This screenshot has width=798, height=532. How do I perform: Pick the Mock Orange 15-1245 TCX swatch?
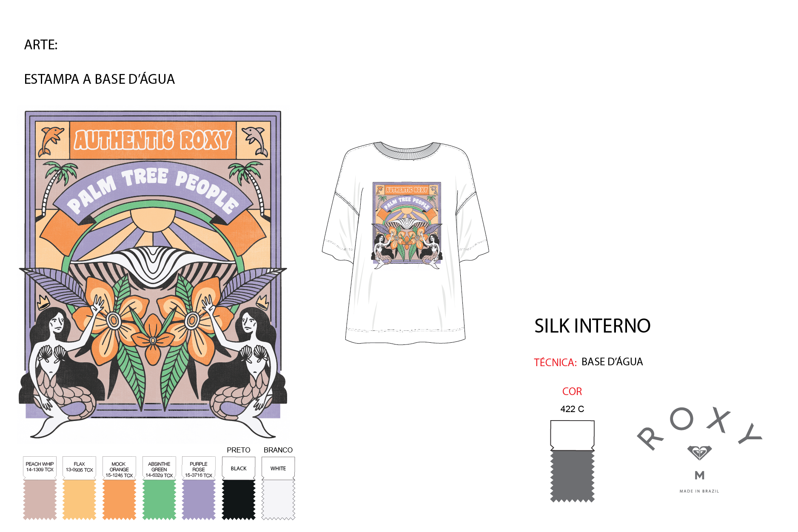coord(119,488)
